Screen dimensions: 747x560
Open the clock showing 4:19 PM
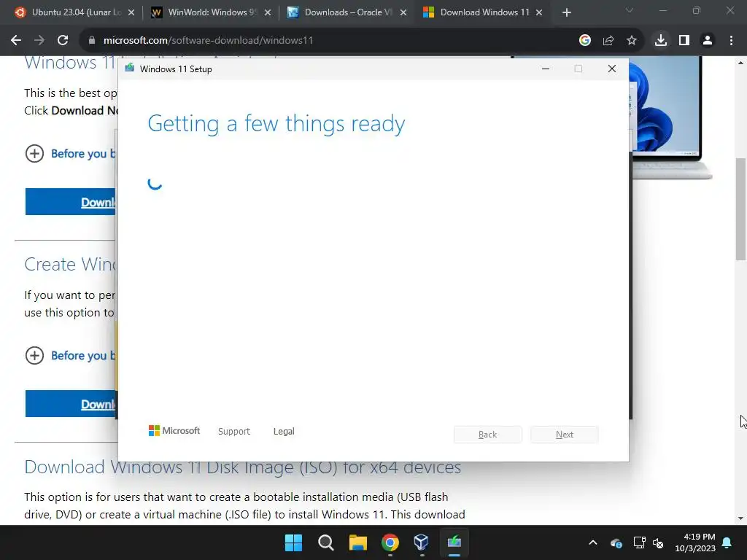[x=695, y=542]
